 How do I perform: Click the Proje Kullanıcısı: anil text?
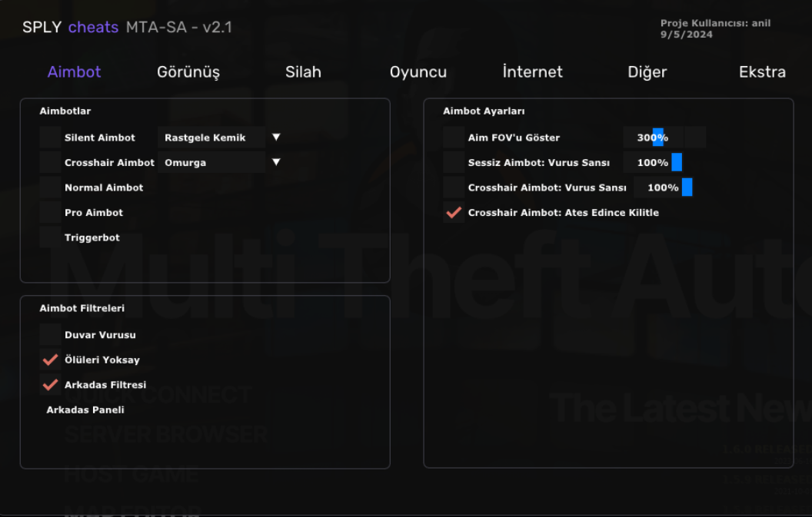click(715, 23)
